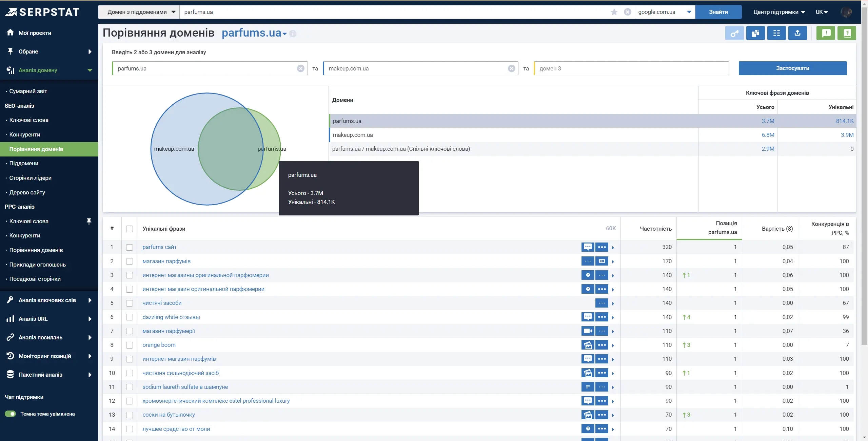The image size is (868, 441).
Task: Click the card SERP icon for 'магазин парфумів'
Action: pyautogui.click(x=602, y=261)
